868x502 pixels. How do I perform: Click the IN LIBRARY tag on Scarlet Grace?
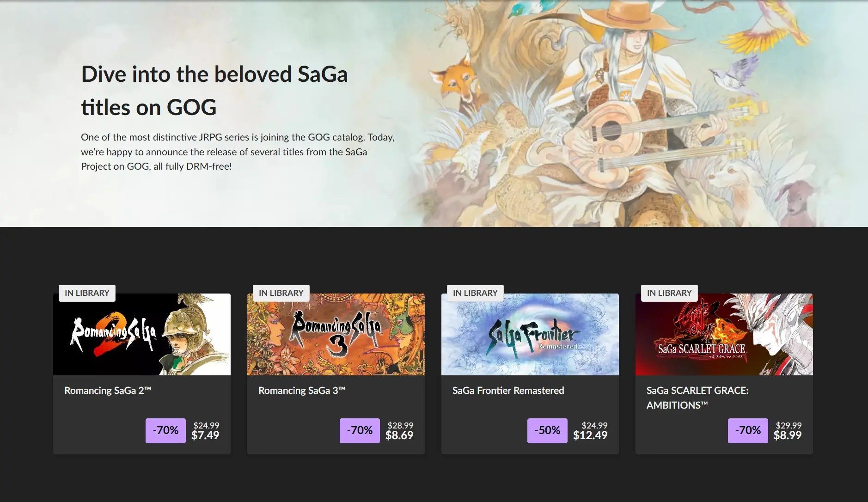(x=669, y=293)
